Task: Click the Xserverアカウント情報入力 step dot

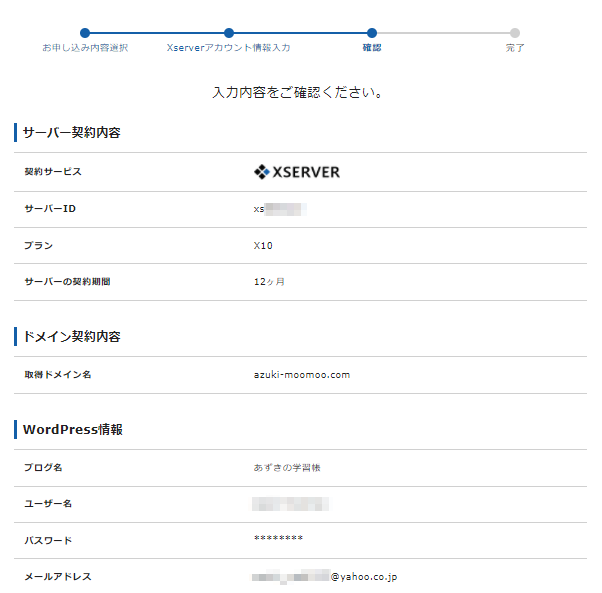Action: pyautogui.click(x=229, y=33)
